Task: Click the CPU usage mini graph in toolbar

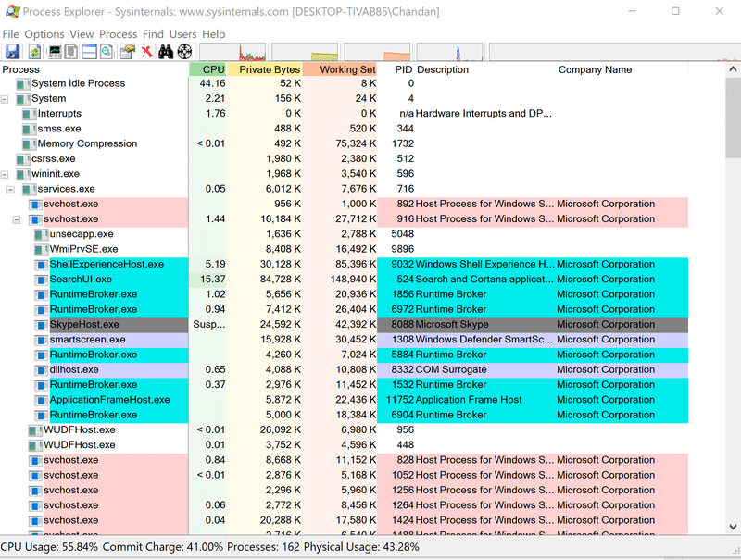Action: [x=232, y=52]
